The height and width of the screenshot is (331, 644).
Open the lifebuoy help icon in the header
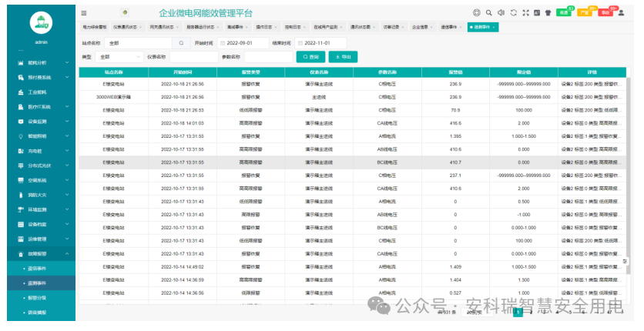(476, 13)
